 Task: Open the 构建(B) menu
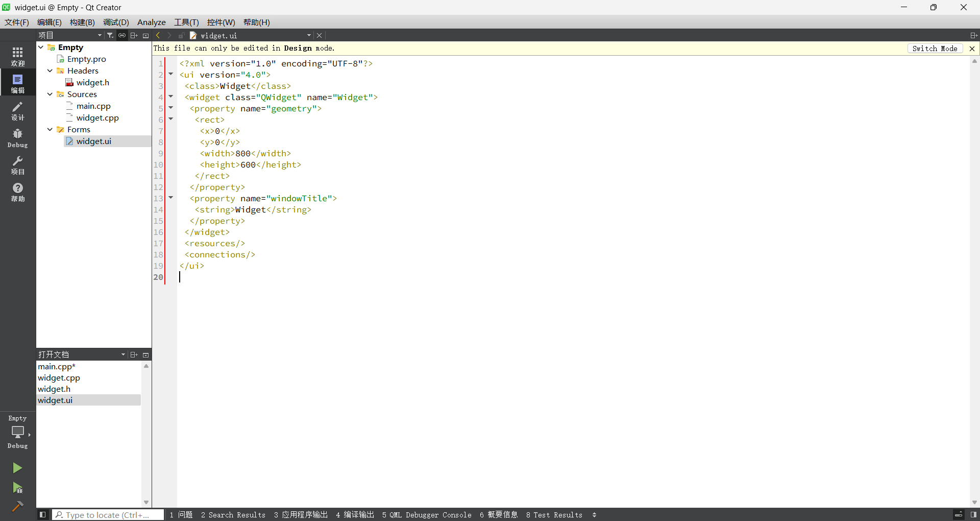coord(82,22)
